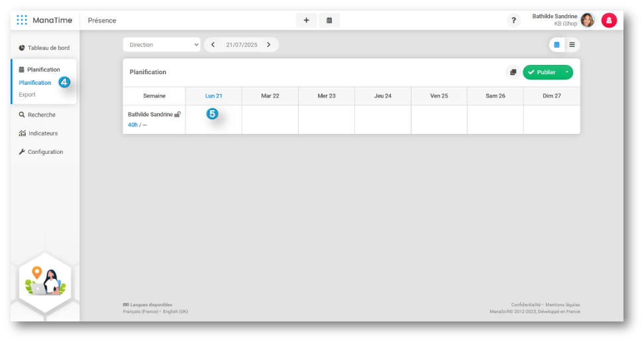Viewport: 644px width, 342px height.
Task: Open Recherche in the sidebar
Action: 37,115
